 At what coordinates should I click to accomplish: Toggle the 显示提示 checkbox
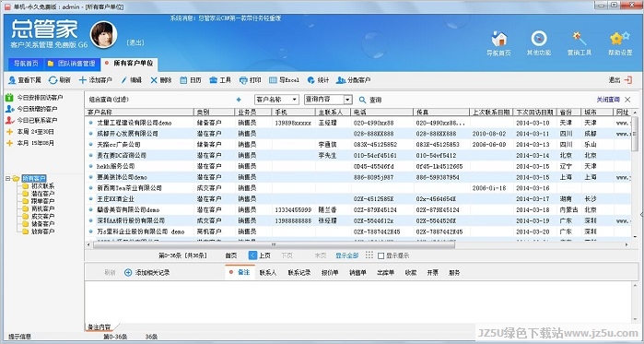[381, 255]
